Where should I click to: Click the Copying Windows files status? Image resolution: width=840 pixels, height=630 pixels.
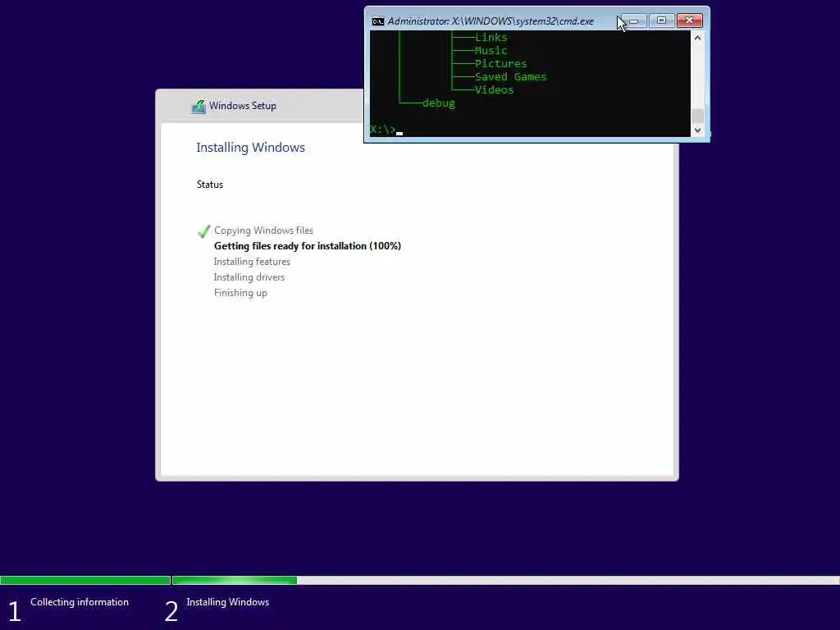tap(263, 231)
